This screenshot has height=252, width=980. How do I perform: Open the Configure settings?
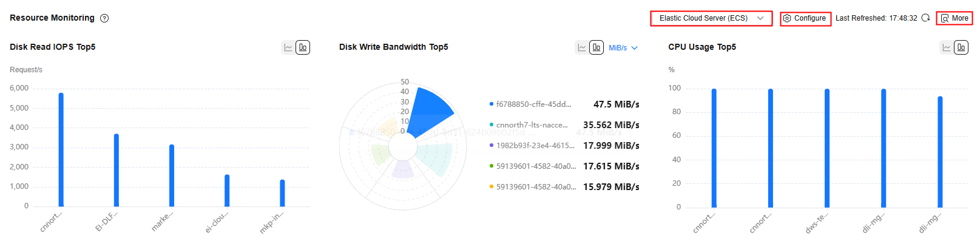805,18
